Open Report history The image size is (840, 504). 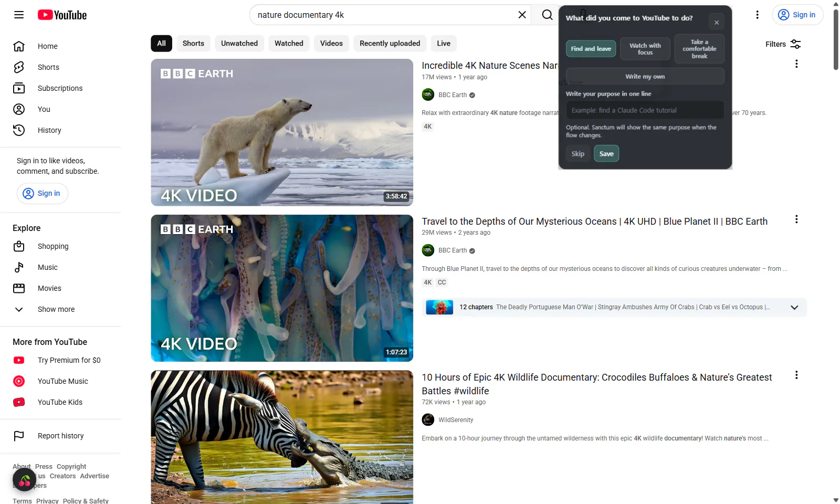tap(60, 436)
